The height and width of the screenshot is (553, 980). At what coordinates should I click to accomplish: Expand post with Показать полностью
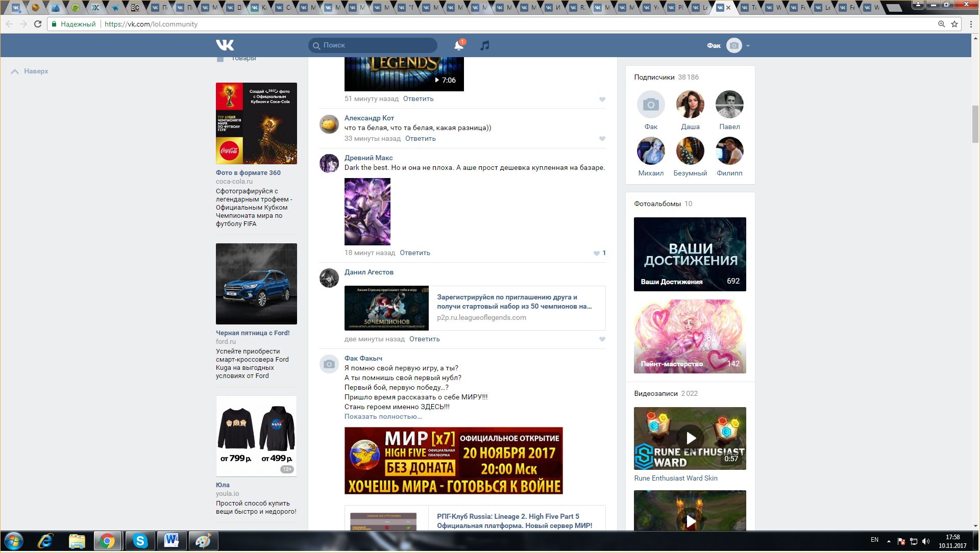click(x=383, y=417)
